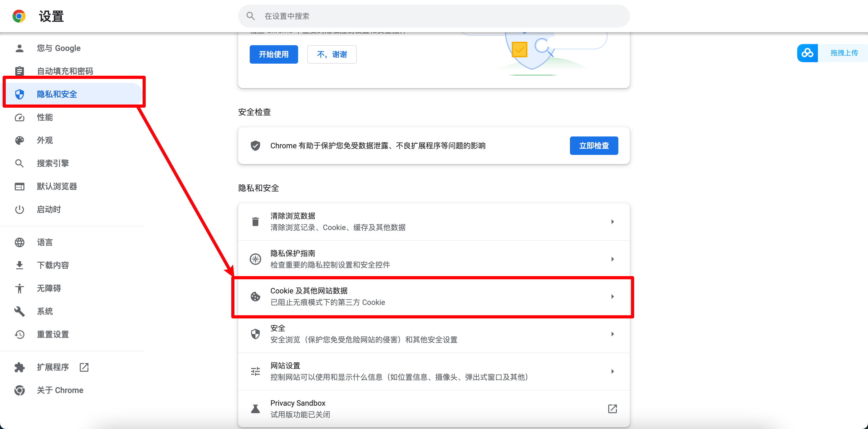Click the cookie icon beside Cookie 及其他网站数据
This screenshot has height=429, width=868.
pyautogui.click(x=255, y=296)
